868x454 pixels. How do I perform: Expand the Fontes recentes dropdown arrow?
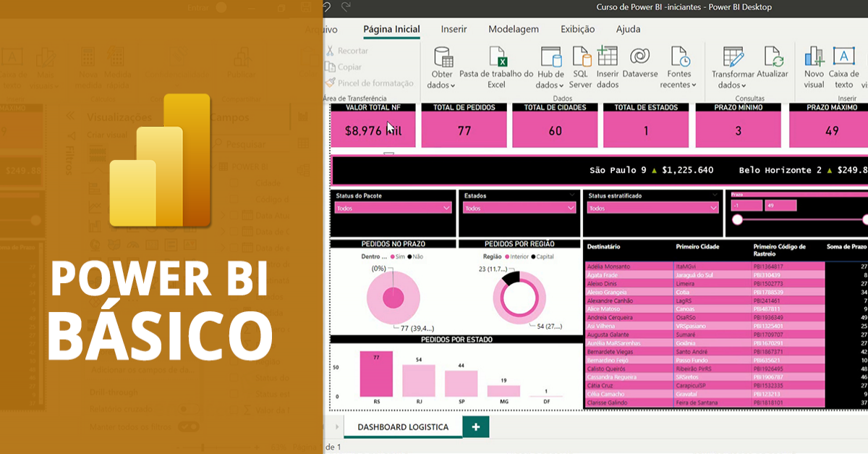[x=693, y=85]
